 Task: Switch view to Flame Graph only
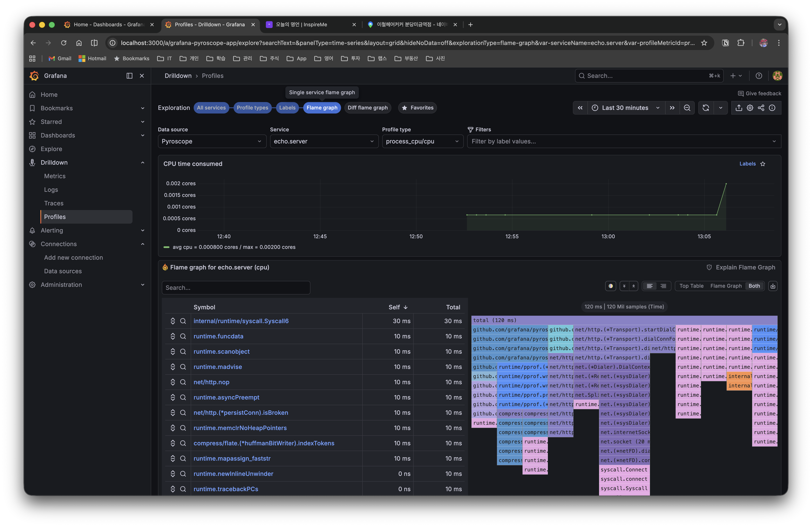[x=726, y=286]
